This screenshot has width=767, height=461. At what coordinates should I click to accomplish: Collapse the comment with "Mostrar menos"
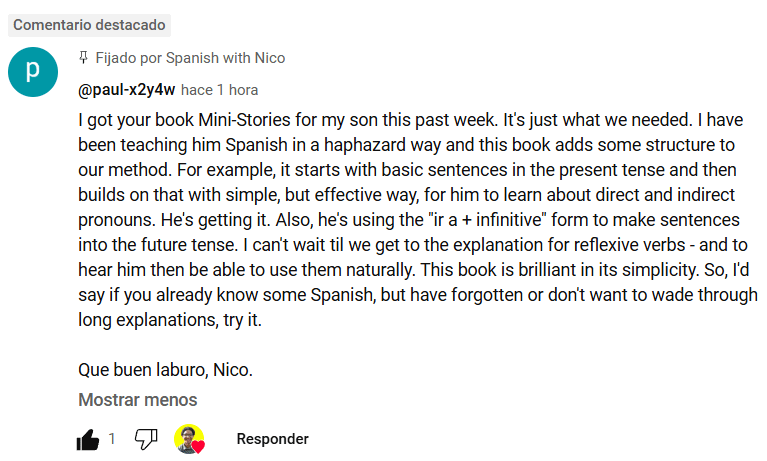[x=138, y=400]
